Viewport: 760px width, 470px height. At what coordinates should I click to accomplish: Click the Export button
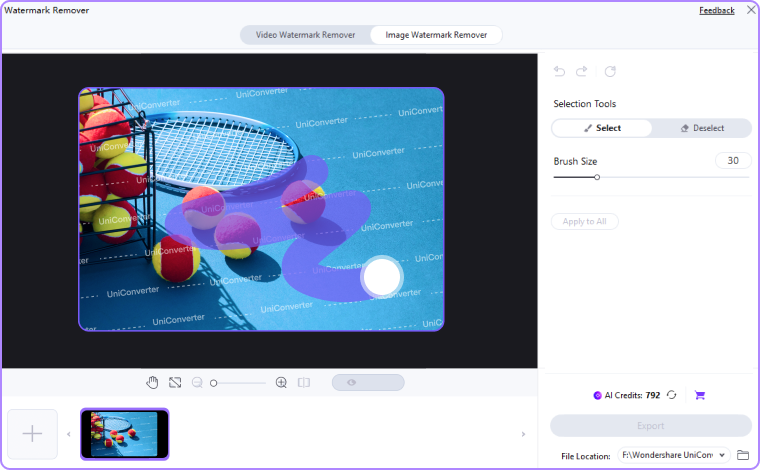point(650,426)
